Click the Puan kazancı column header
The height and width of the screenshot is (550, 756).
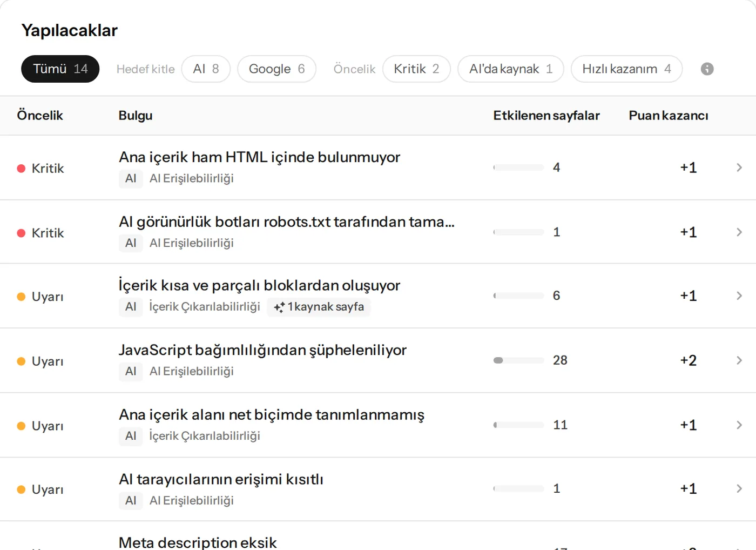click(x=669, y=116)
